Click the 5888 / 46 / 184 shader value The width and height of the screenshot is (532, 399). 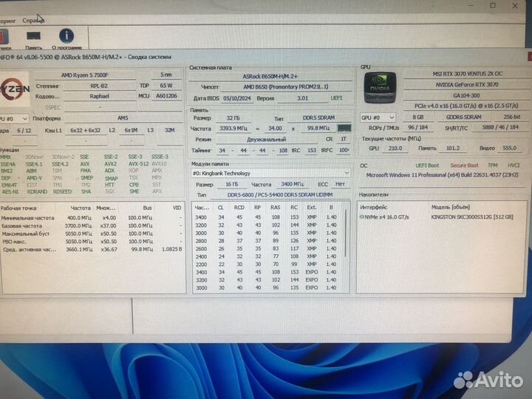pos(500,127)
